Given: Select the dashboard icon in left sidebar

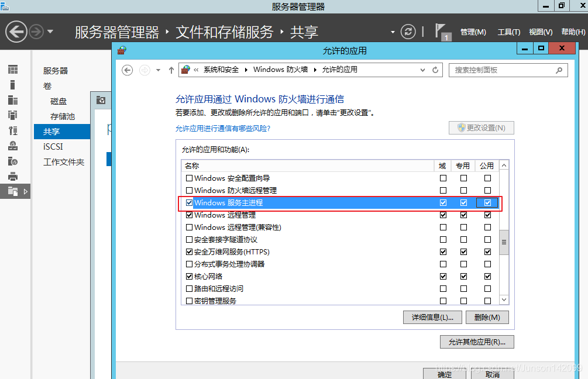Looking at the screenshot, I should pos(13,70).
